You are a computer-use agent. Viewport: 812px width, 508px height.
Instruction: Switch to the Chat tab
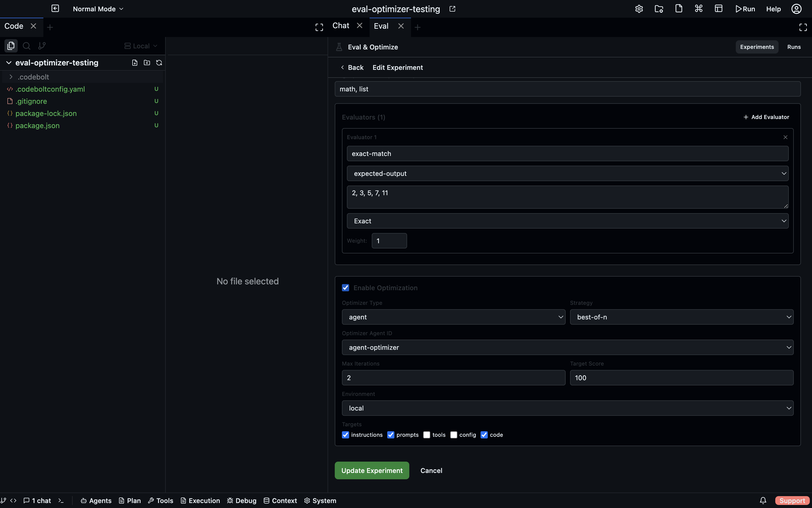(341, 26)
